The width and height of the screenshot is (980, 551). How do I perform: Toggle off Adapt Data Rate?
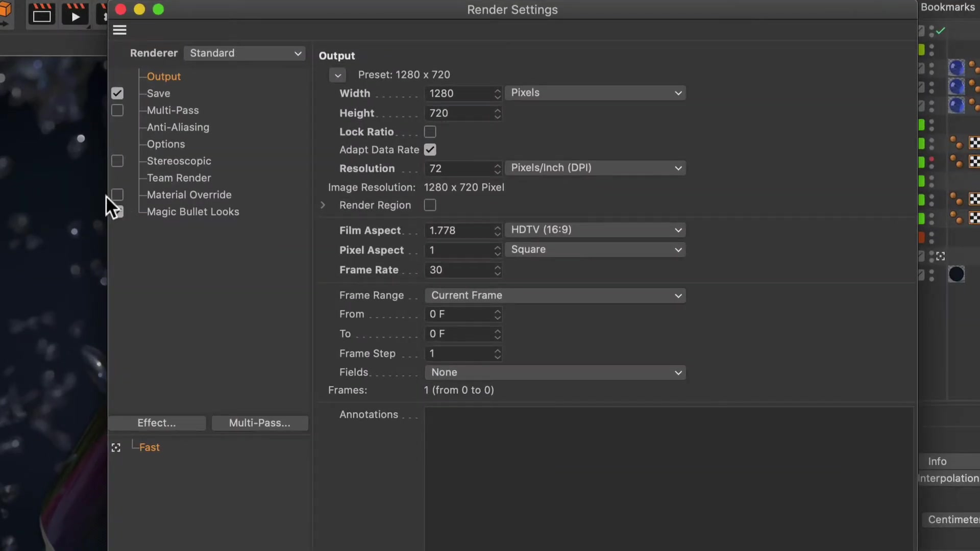[x=429, y=149]
